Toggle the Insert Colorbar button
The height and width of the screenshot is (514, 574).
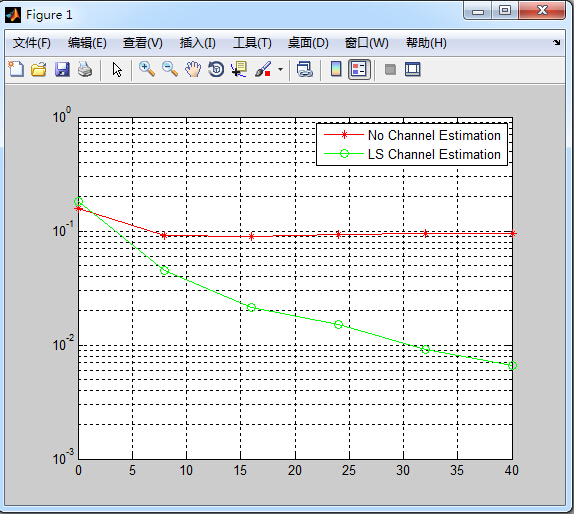pyautogui.click(x=336, y=69)
